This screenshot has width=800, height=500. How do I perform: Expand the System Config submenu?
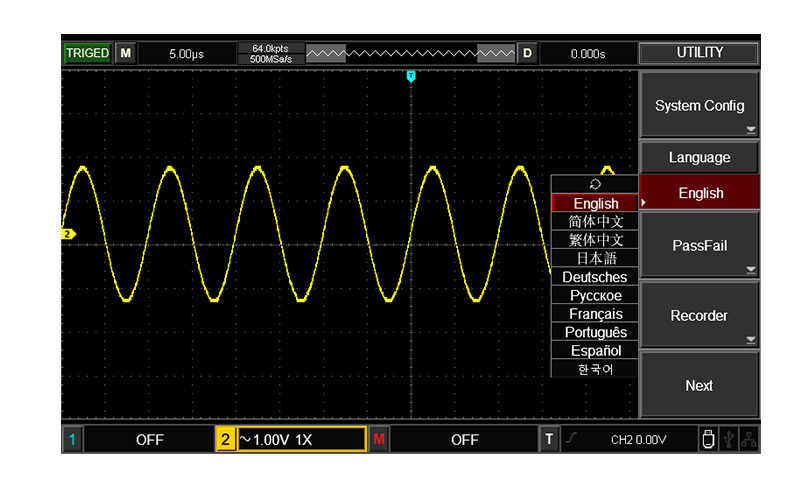click(x=699, y=105)
